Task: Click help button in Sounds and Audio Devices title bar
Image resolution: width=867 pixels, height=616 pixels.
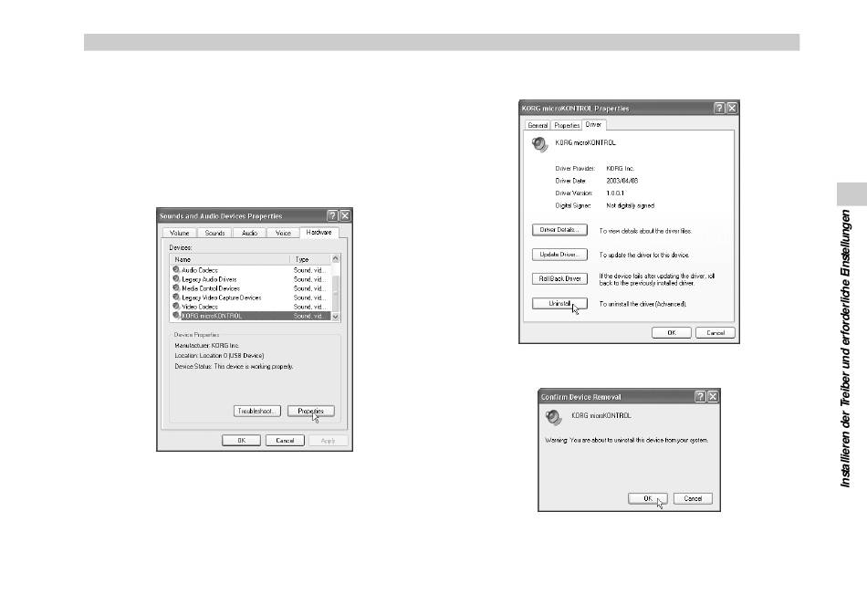Action: [332, 215]
